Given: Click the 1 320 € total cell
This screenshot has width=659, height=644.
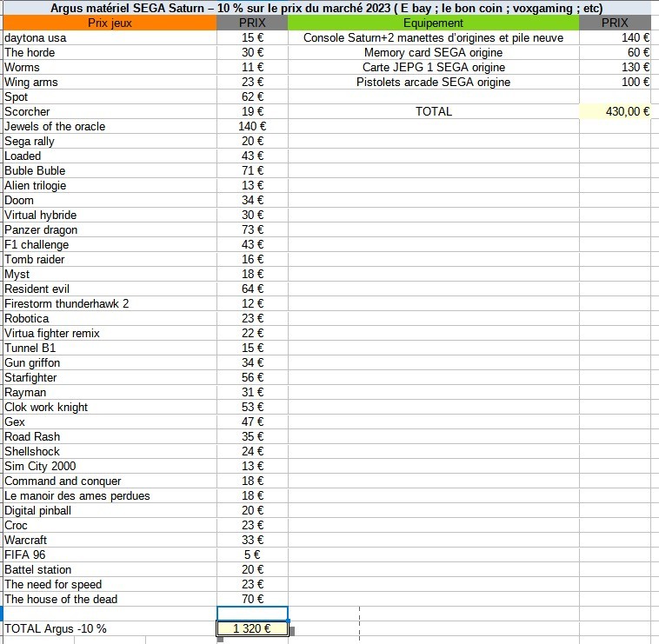Looking at the screenshot, I should pyautogui.click(x=252, y=628).
